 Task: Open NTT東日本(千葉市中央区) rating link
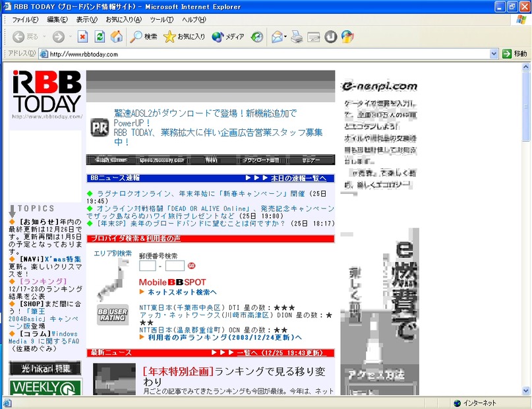(x=182, y=307)
